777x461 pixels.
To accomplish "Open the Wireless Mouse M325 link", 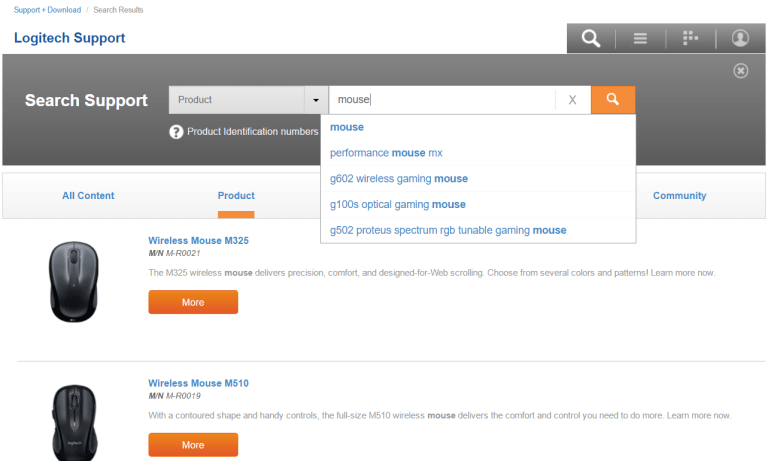I will point(198,240).
